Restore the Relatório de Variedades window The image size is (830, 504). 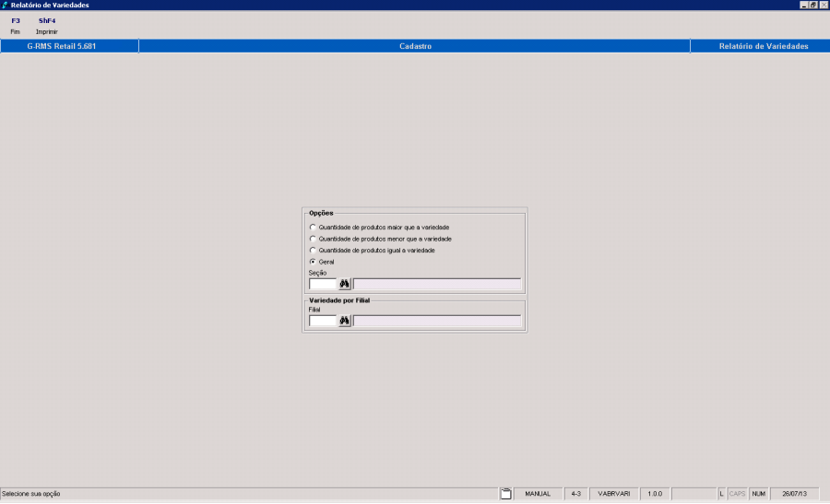(813, 5)
